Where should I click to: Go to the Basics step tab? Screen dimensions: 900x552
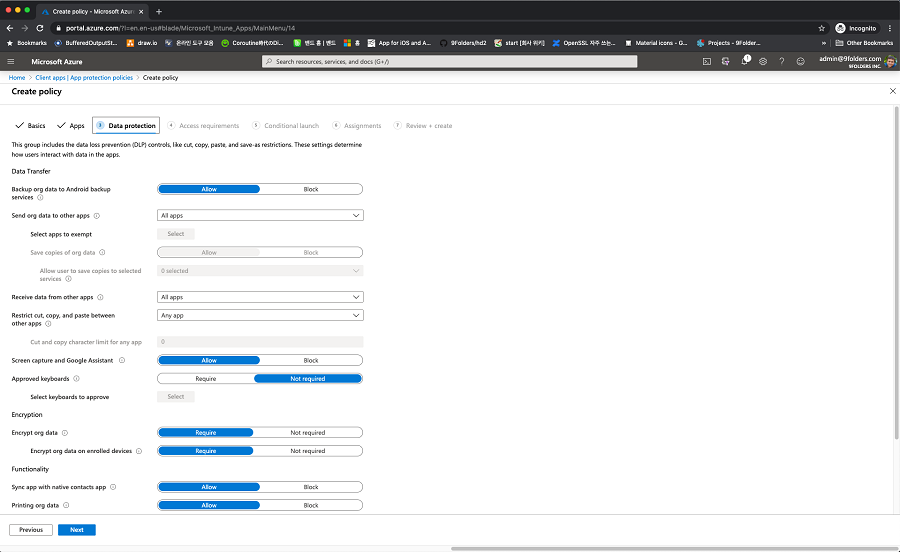point(30,126)
